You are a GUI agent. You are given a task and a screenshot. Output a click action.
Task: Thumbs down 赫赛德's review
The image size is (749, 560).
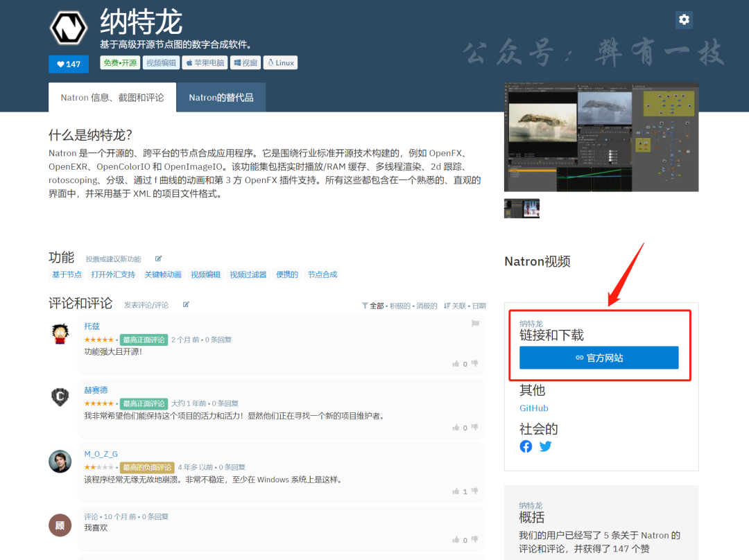coord(475,428)
